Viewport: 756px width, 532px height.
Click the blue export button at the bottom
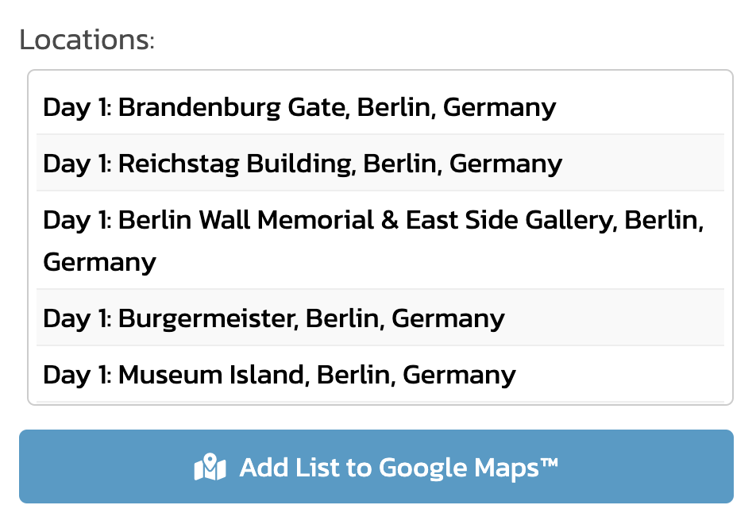point(378,468)
